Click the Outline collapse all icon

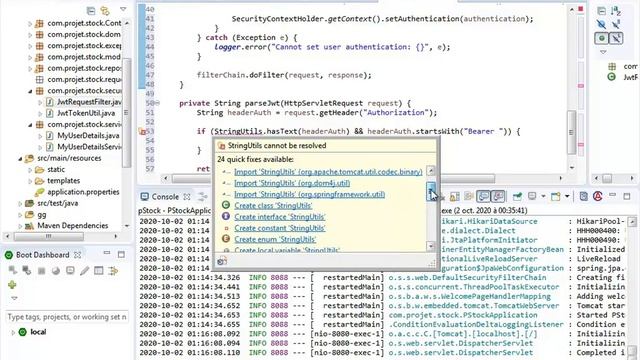click(x=601, y=11)
